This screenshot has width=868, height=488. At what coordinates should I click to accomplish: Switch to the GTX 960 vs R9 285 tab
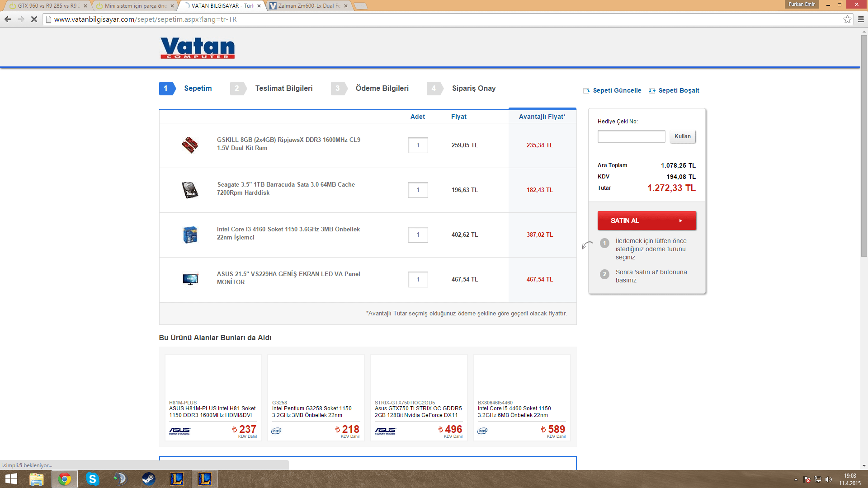coord(47,6)
